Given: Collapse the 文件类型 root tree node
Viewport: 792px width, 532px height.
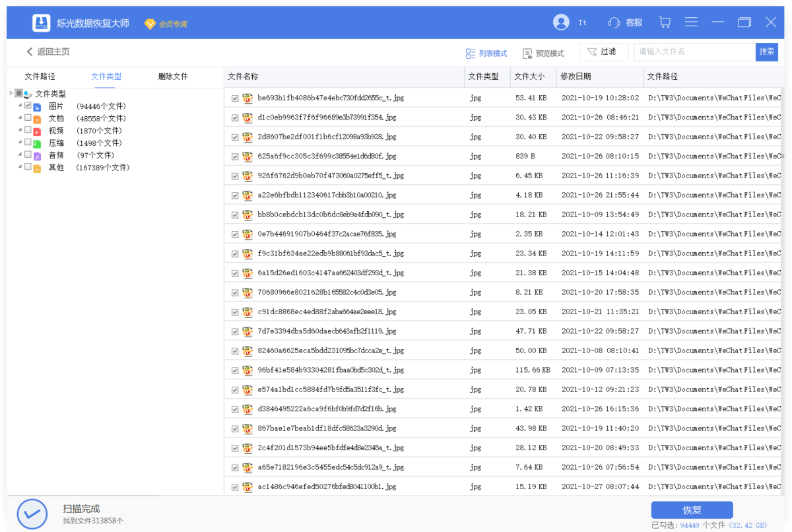Looking at the screenshot, I should 11,93.
